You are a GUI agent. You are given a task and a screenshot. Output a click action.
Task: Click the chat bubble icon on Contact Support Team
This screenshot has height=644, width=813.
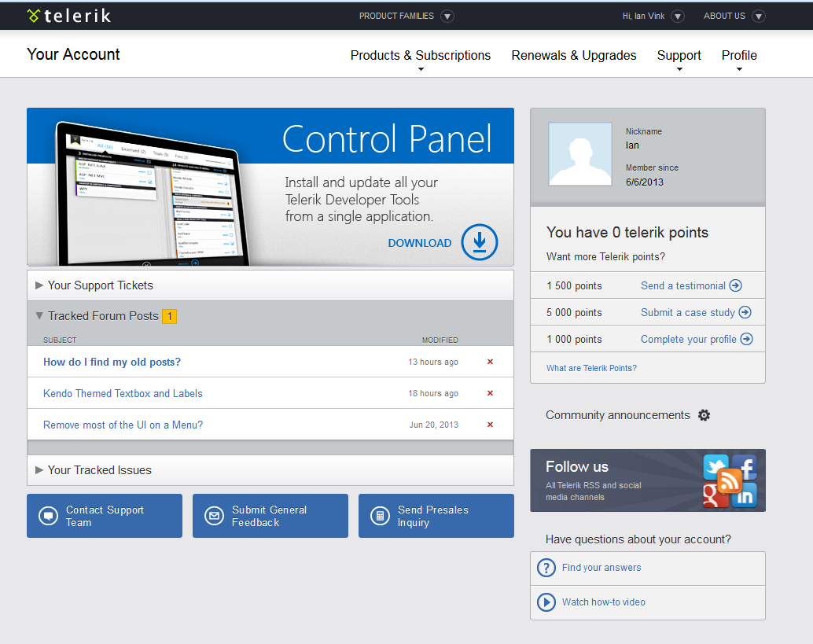click(x=48, y=516)
